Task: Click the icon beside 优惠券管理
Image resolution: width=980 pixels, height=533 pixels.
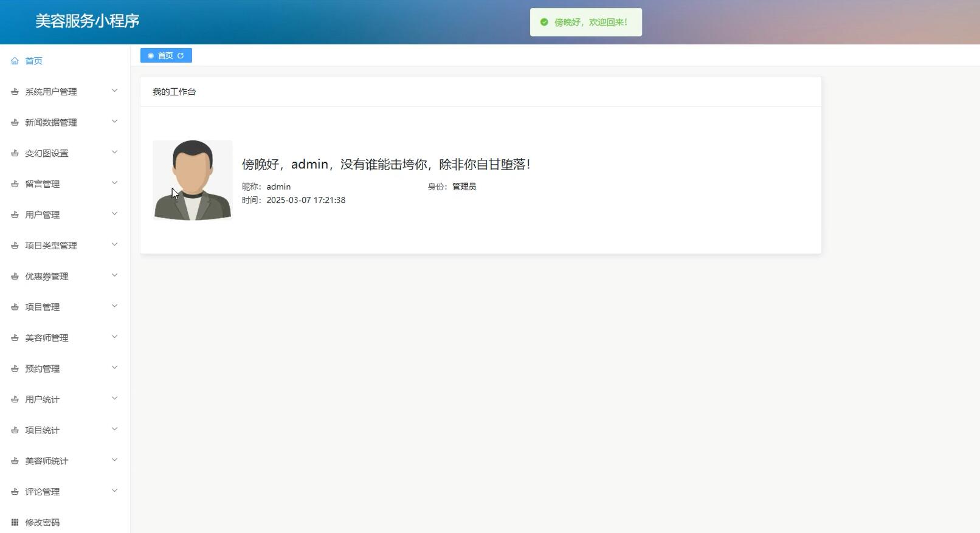Action: coord(15,277)
